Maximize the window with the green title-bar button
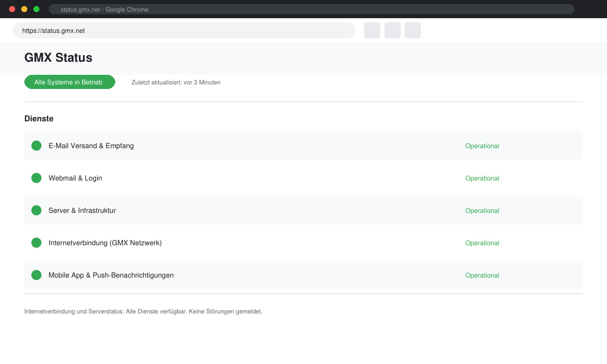 [x=36, y=9]
